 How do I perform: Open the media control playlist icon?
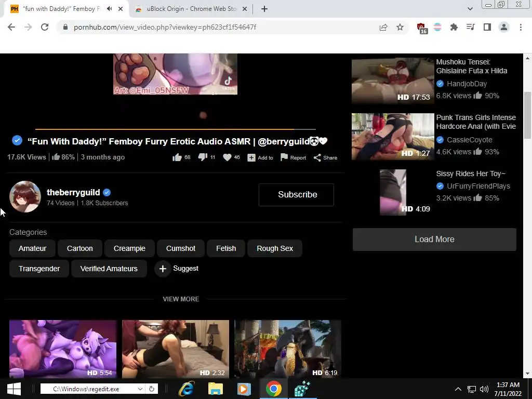[x=471, y=27]
